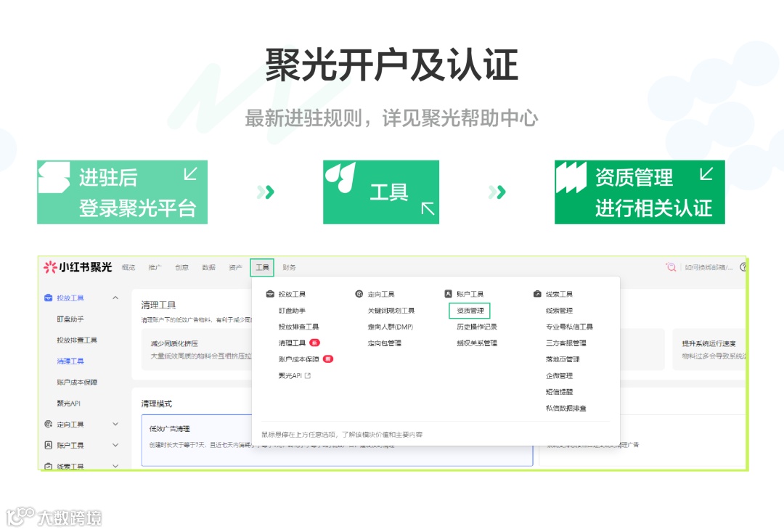Open 线索管理 under 线索工具
The height and width of the screenshot is (532, 784).
(560, 311)
